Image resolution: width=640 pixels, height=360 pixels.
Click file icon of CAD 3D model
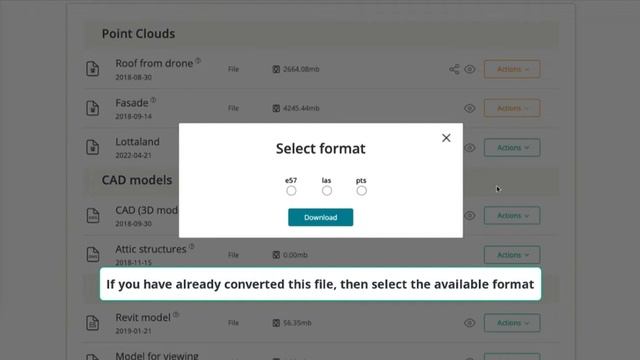pos(93,215)
